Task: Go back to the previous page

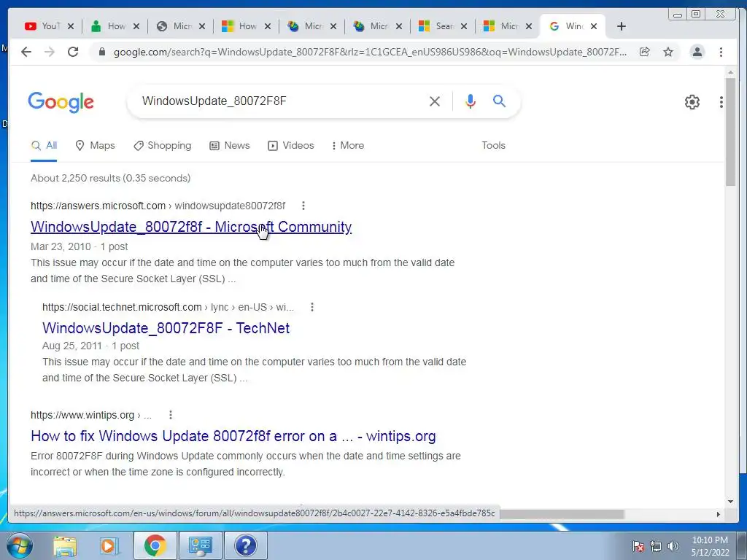Action: coord(26,52)
